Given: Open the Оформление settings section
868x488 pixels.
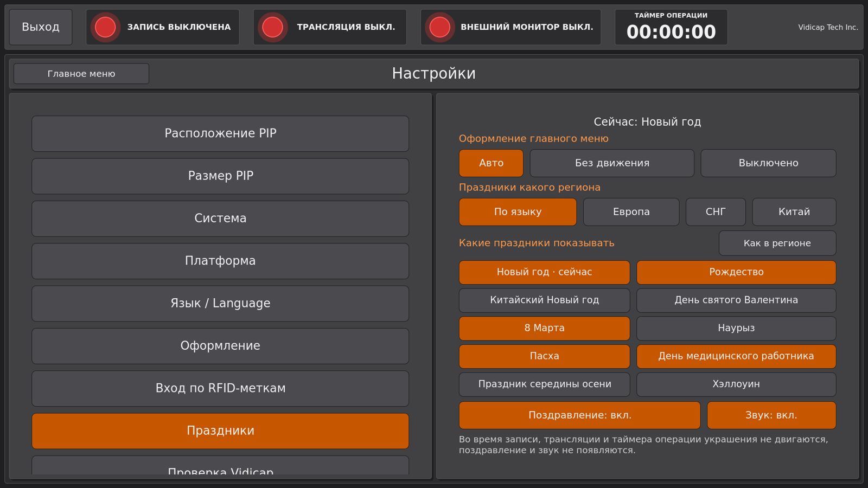Looking at the screenshot, I should [220, 346].
